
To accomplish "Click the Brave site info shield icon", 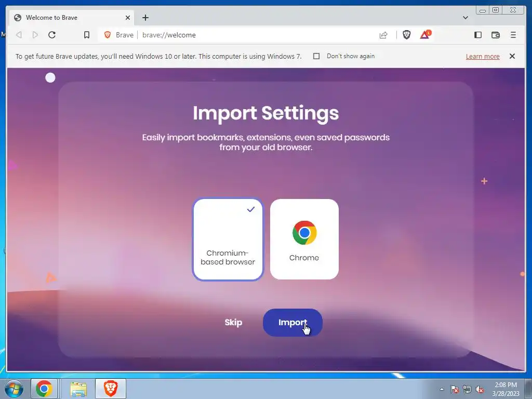I will pos(108,35).
